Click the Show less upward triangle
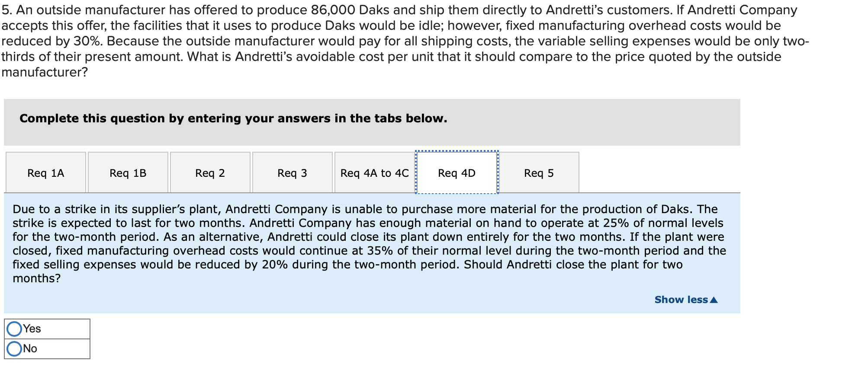This screenshot has width=868, height=367. point(712,299)
